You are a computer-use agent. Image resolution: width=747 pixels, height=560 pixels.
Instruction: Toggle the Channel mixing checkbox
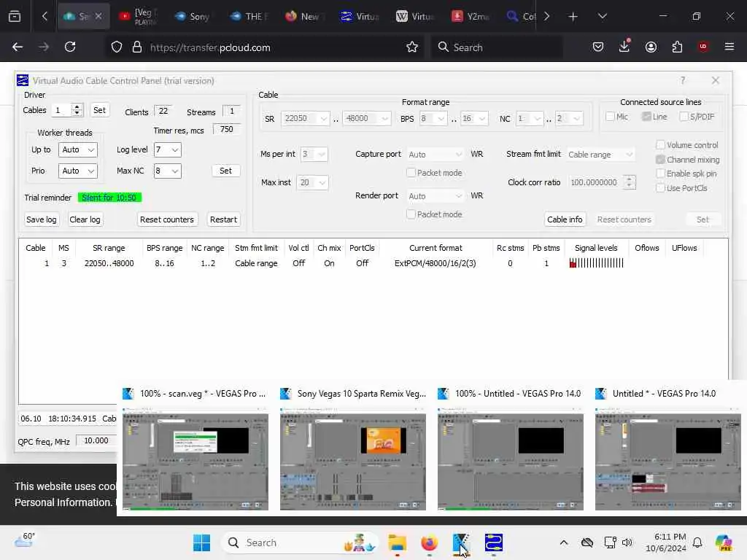pos(660,160)
